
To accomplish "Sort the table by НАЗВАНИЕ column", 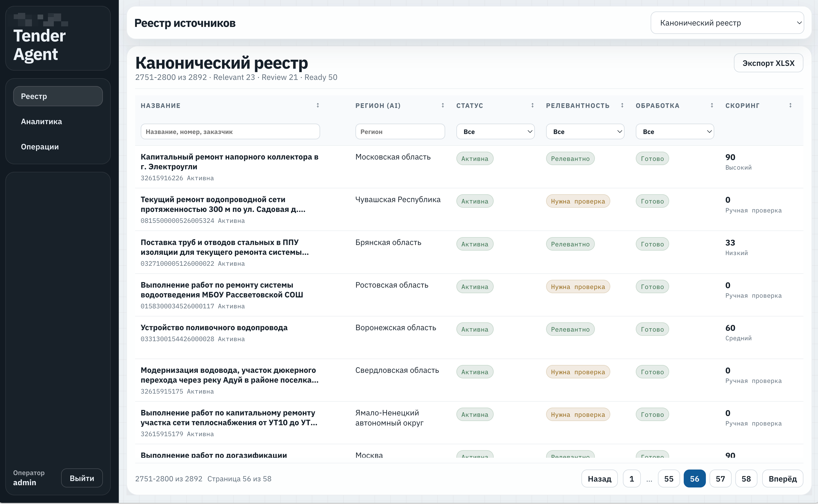I will click(318, 105).
